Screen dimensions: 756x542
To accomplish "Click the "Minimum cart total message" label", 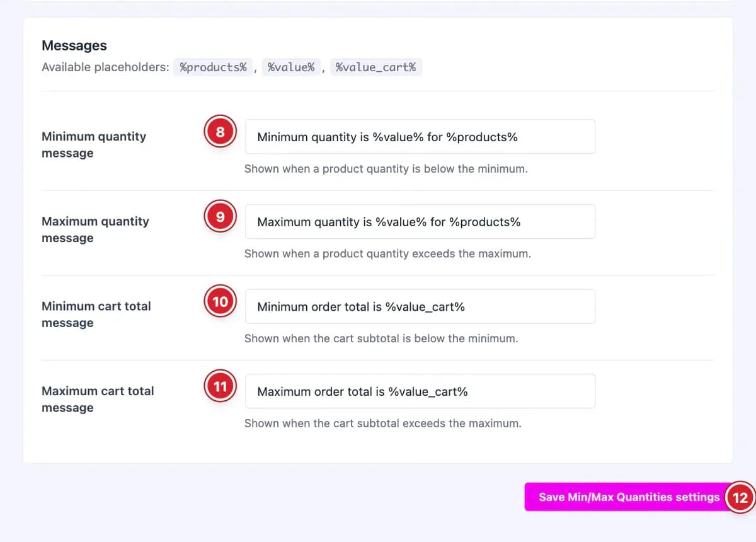I will [96, 314].
